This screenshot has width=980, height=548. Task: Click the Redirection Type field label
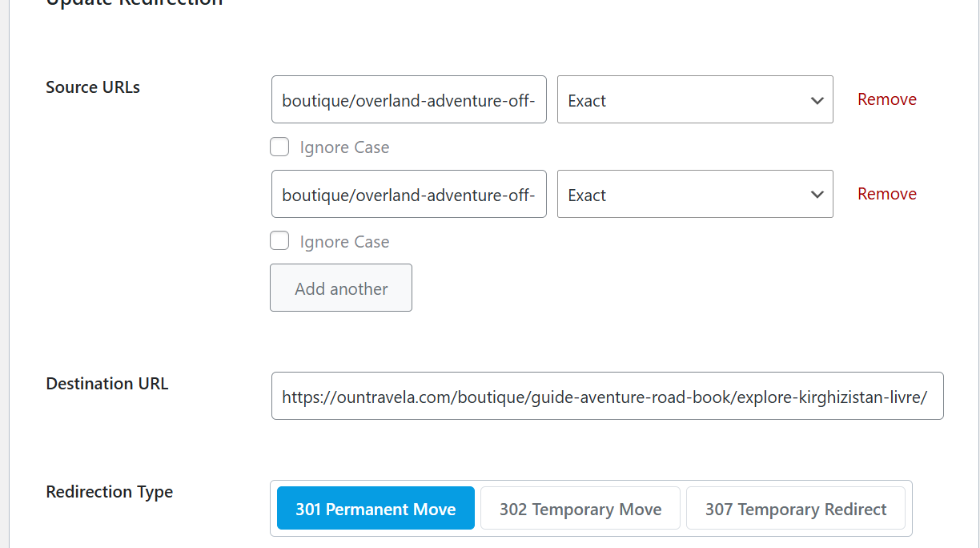110,492
